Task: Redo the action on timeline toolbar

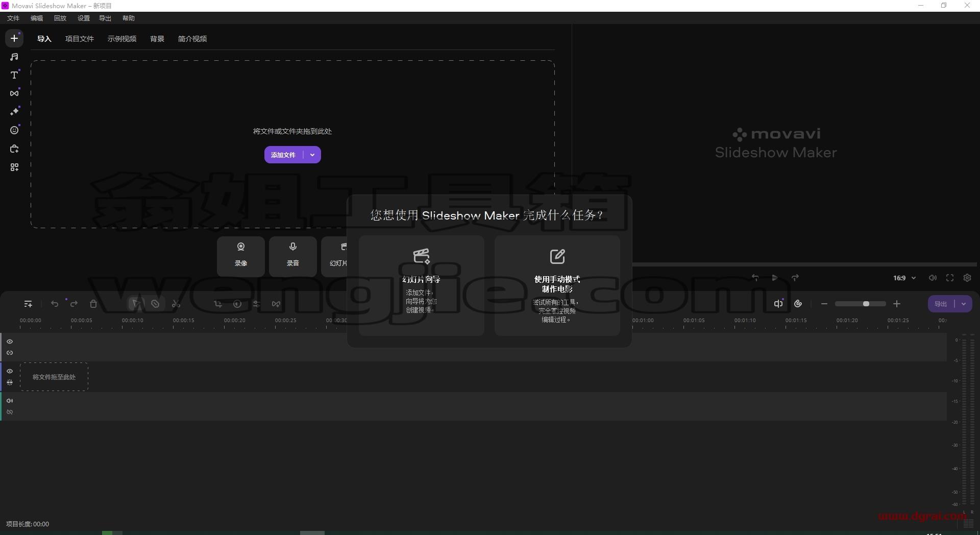Action: click(x=74, y=304)
